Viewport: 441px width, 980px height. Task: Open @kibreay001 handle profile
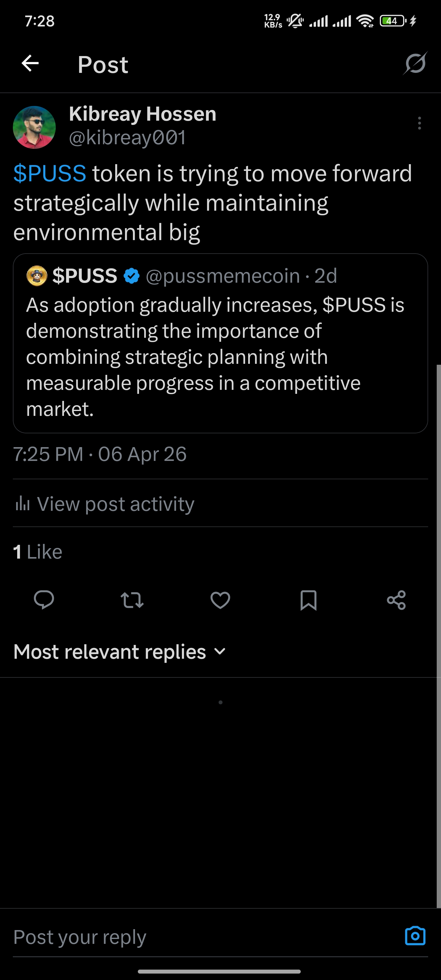click(x=127, y=137)
